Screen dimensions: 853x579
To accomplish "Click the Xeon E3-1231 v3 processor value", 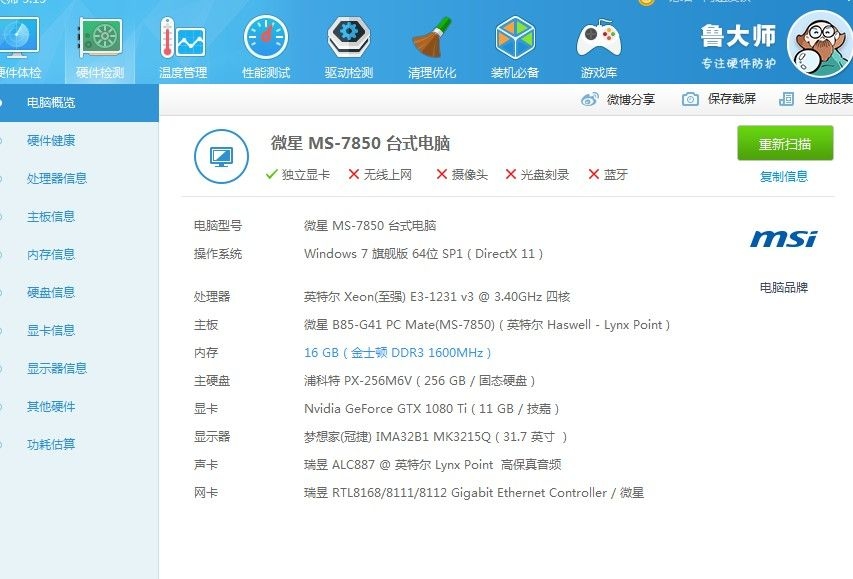I will [437, 297].
